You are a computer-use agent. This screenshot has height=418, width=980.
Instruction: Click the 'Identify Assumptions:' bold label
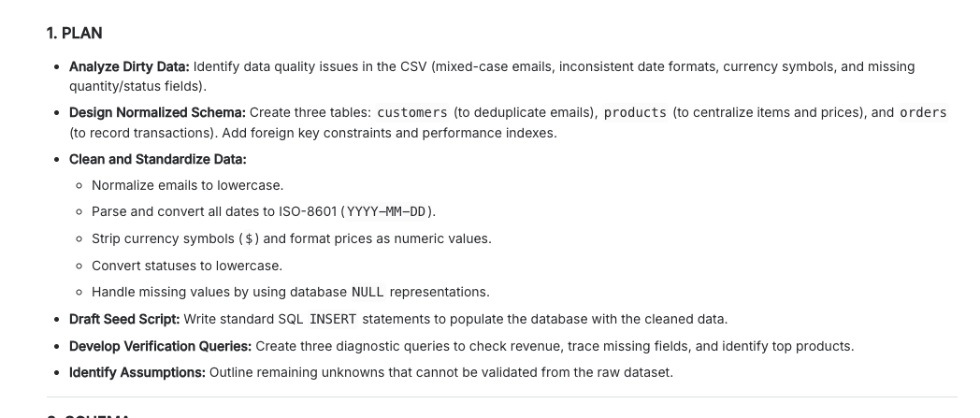pos(137,372)
